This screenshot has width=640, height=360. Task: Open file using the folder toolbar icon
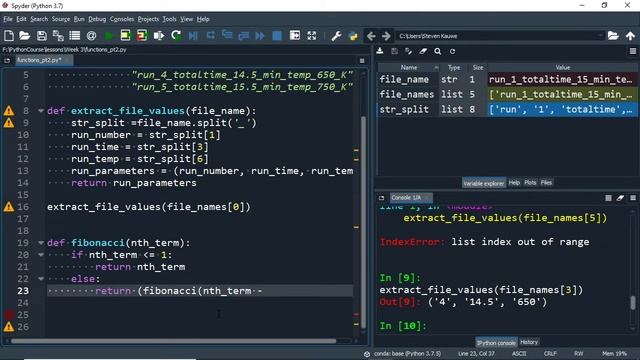[x=25, y=36]
